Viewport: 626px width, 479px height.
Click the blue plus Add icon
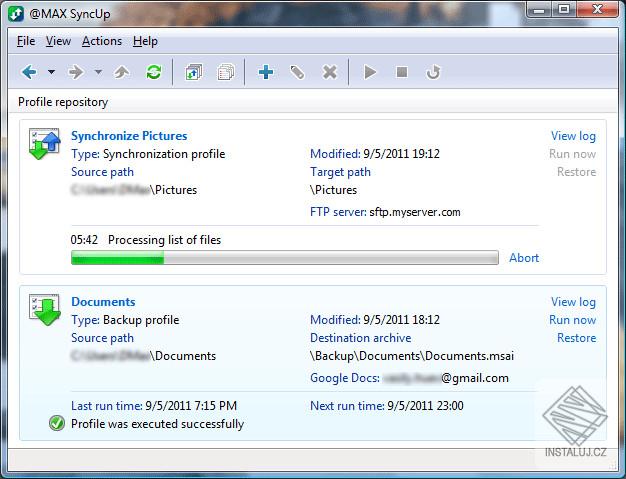click(266, 72)
